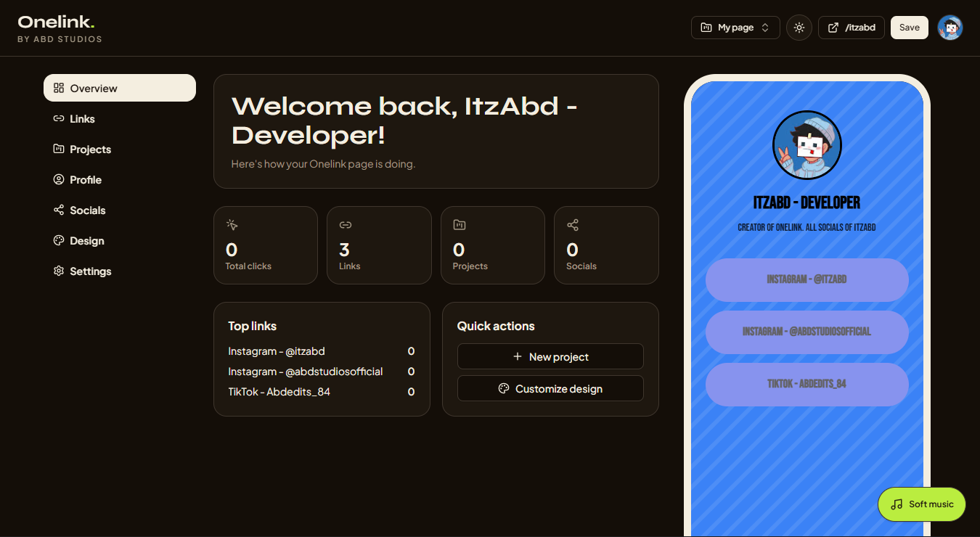Click the Onelink logo

pos(56,22)
